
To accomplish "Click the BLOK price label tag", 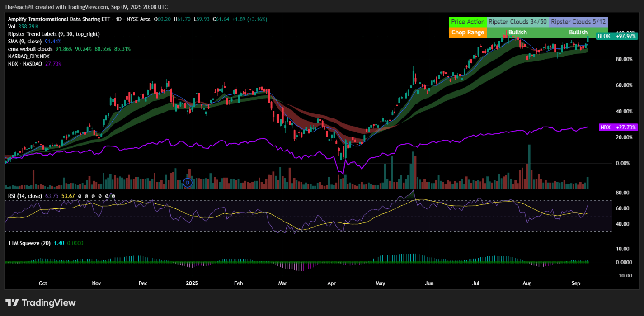I will [x=604, y=36].
